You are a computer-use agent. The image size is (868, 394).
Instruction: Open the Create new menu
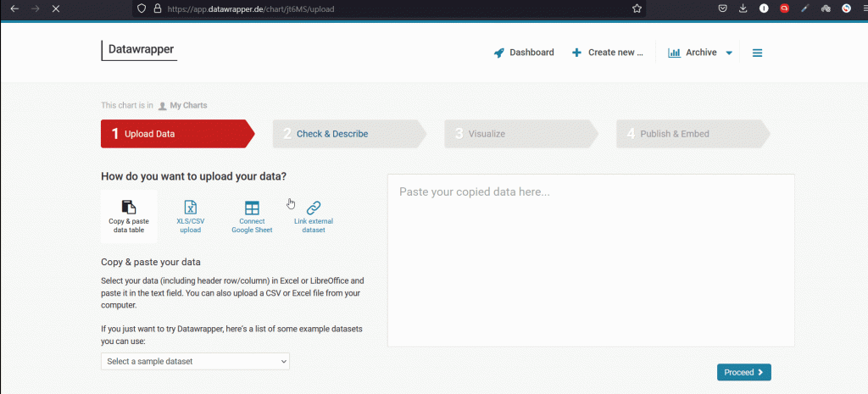pyautogui.click(x=608, y=53)
